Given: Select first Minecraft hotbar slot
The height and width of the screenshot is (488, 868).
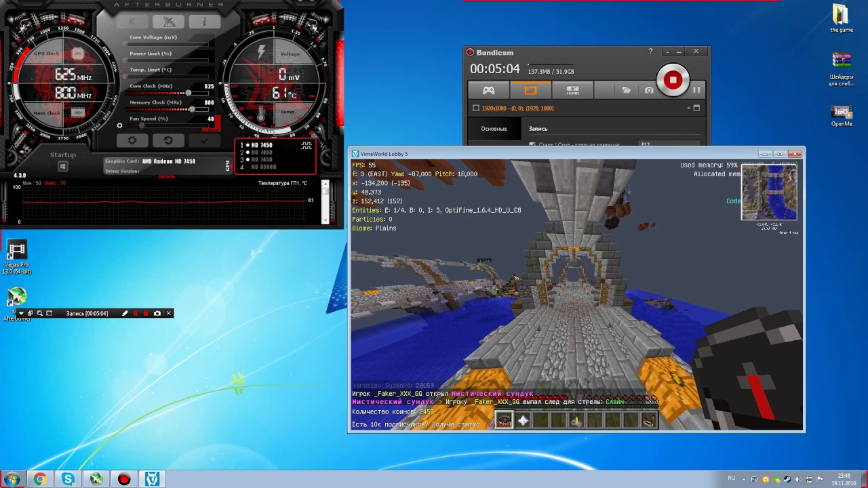Looking at the screenshot, I should (503, 421).
